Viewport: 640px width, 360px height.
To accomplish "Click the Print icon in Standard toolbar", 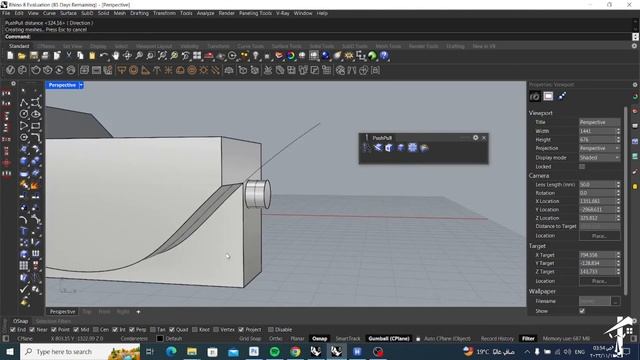I will point(45,56).
